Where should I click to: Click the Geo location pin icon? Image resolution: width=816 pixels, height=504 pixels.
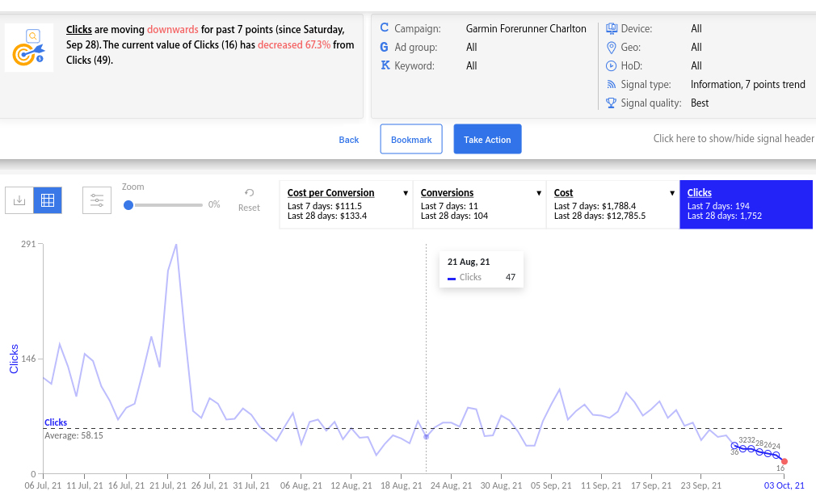tap(612, 48)
